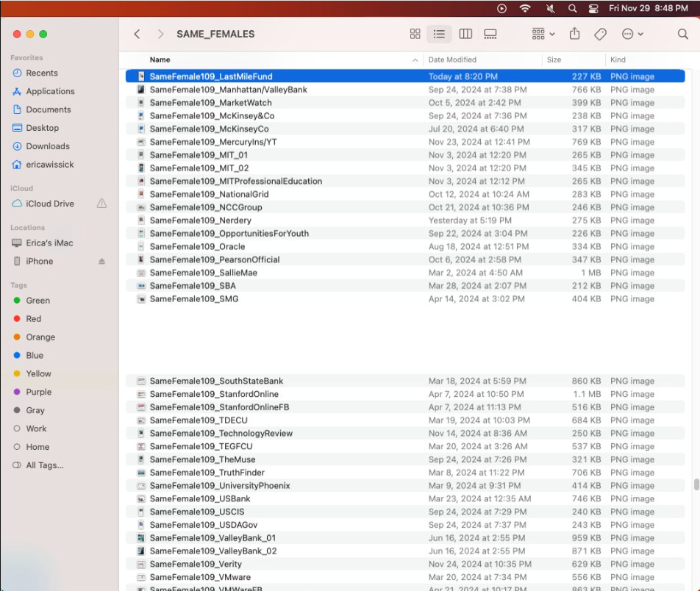Eject the iPhone device
The image size is (700, 591).
click(101, 261)
